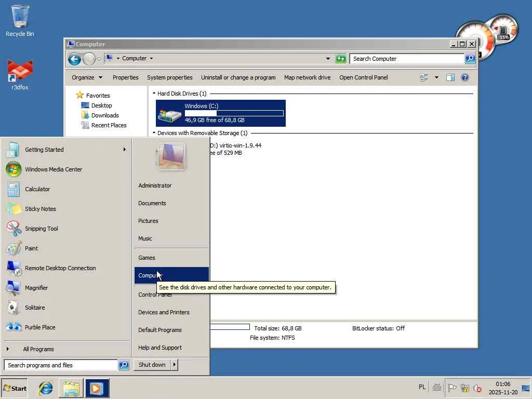Click Map network drive
The height and width of the screenshot is (399, 532).
[308, 77]
